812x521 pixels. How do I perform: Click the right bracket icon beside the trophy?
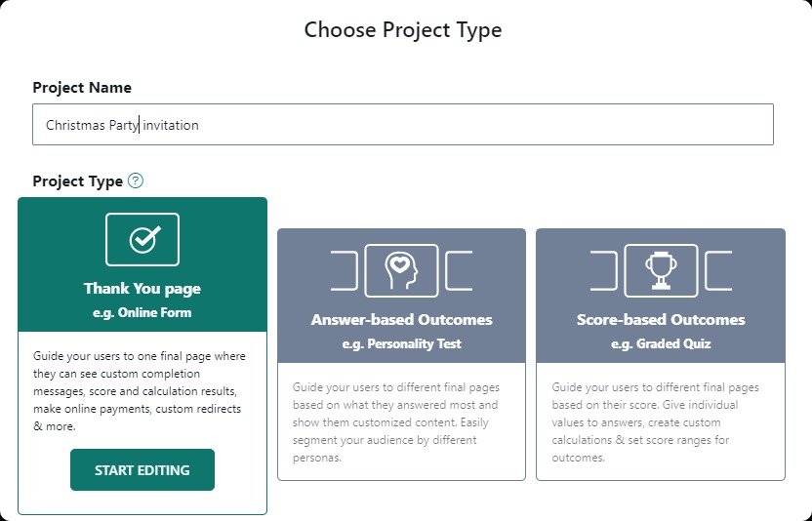pos(718,270)
